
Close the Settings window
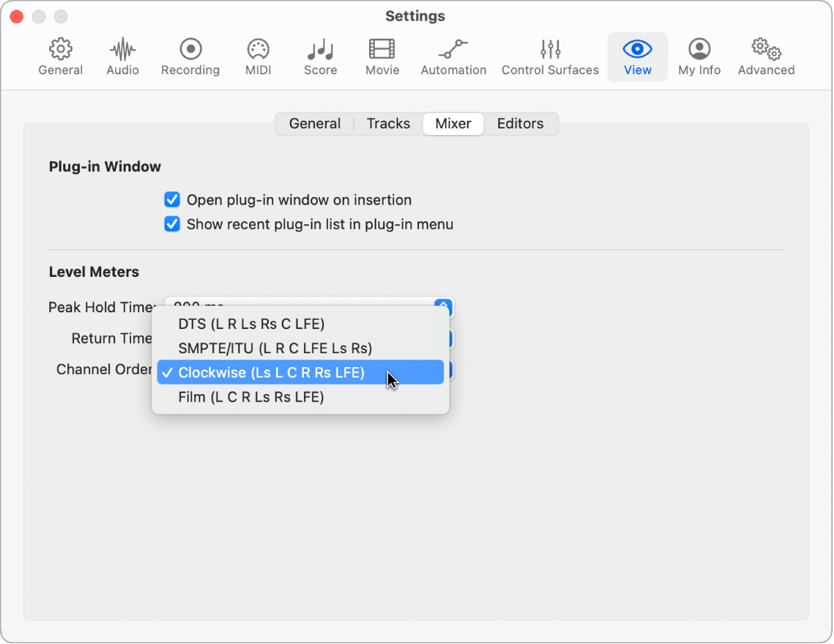pos(17,16)
